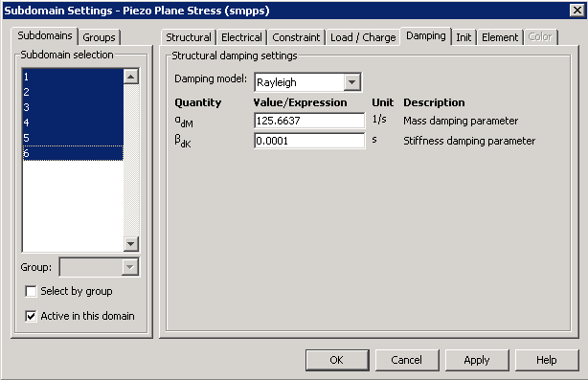
Task: Switch to the Subdomains tab
Action: (45, 36)
